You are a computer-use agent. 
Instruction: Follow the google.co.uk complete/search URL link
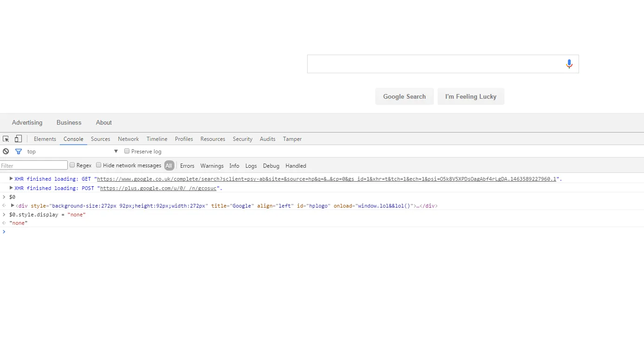coord(327,179)
